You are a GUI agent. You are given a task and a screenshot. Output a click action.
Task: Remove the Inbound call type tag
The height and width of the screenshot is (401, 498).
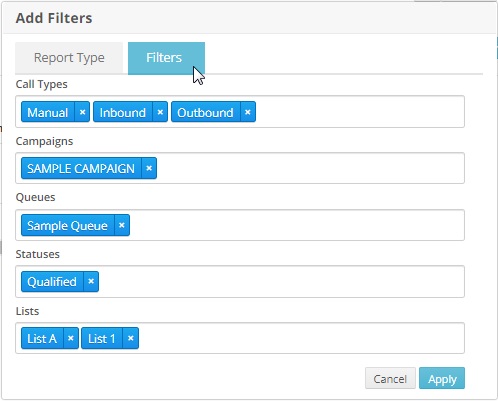tap(160, 112)
